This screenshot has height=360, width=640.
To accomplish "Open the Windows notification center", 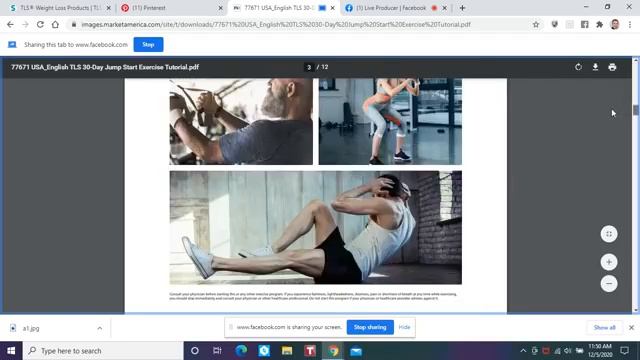I will (624, 351).
